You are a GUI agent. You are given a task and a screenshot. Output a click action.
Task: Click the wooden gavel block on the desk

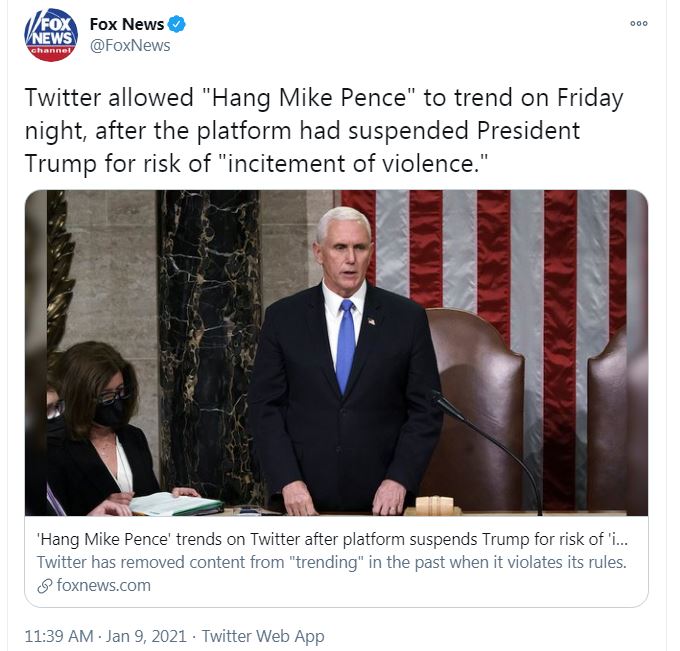[434, 505]
